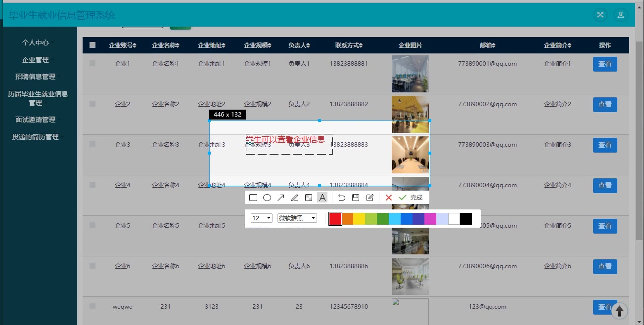Check the row checkbox for 企业6

pos(92,266)
